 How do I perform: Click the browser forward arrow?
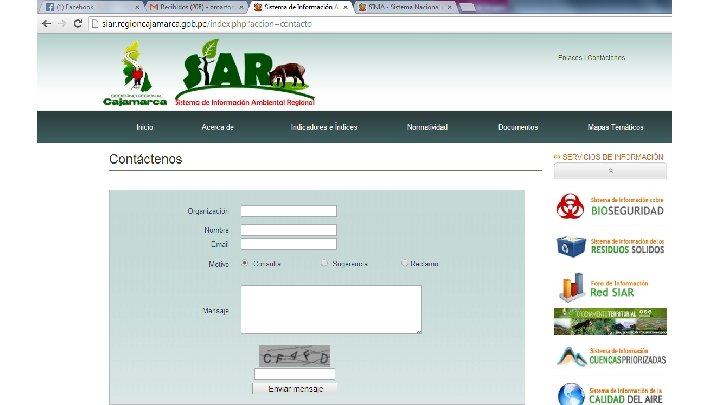tap(62, 24)
